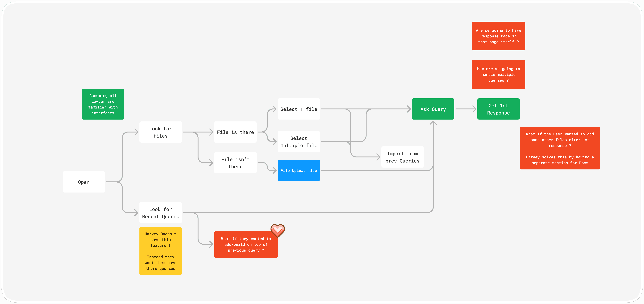Click the arrow pointing into Ask Query bottom
Screen dimensions: 644x304
coord(433,123)
